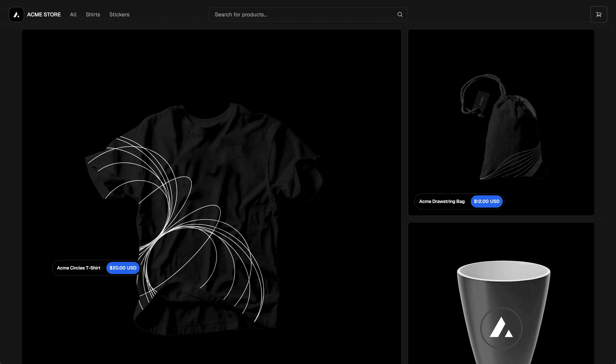
Task: Browse the Stickers category
Action: [x=119, y=14]
